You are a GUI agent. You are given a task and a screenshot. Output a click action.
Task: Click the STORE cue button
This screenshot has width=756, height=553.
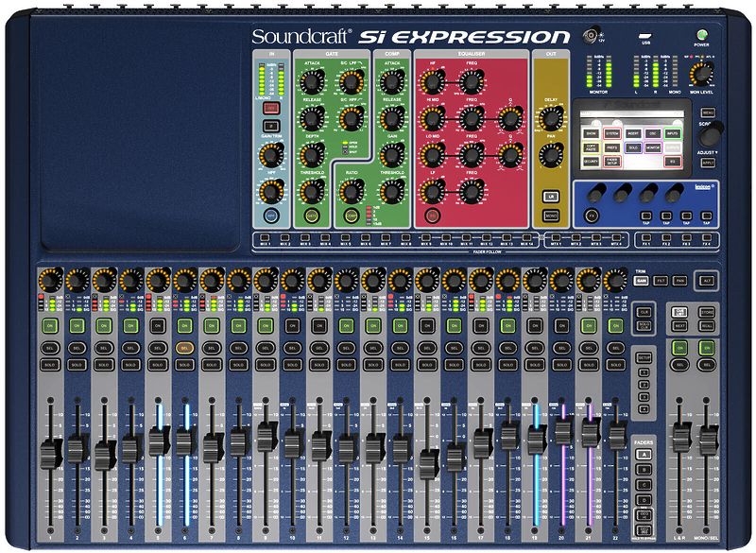[707, 312]
